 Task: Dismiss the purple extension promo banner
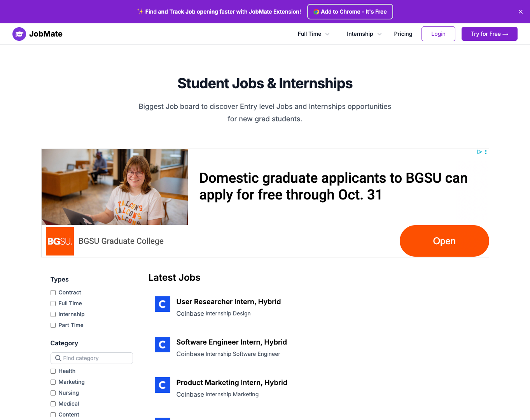click(521, 11)
